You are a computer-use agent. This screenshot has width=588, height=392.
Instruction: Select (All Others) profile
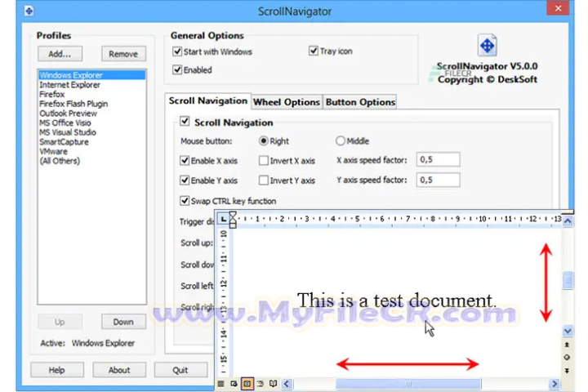click(91, 161)
